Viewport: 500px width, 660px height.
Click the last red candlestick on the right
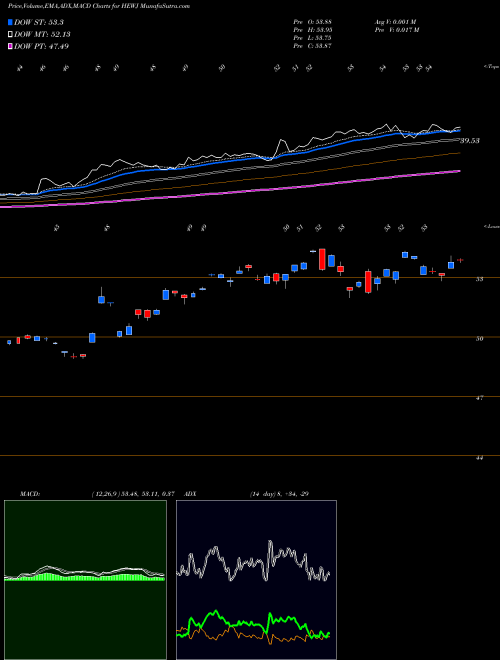pyautogui.click(x=460, y=260)
